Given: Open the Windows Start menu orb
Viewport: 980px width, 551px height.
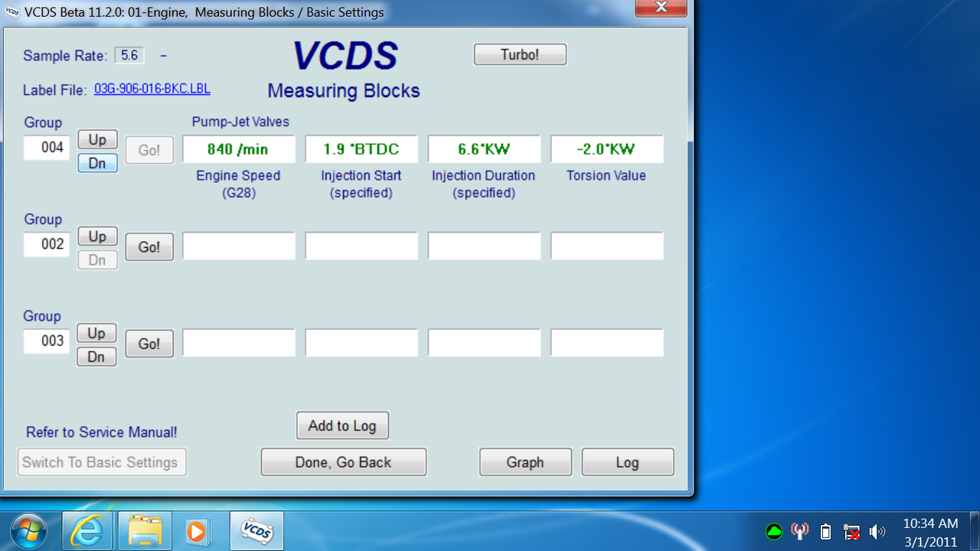Looking at the screenshot, I should tap(29, 531).
